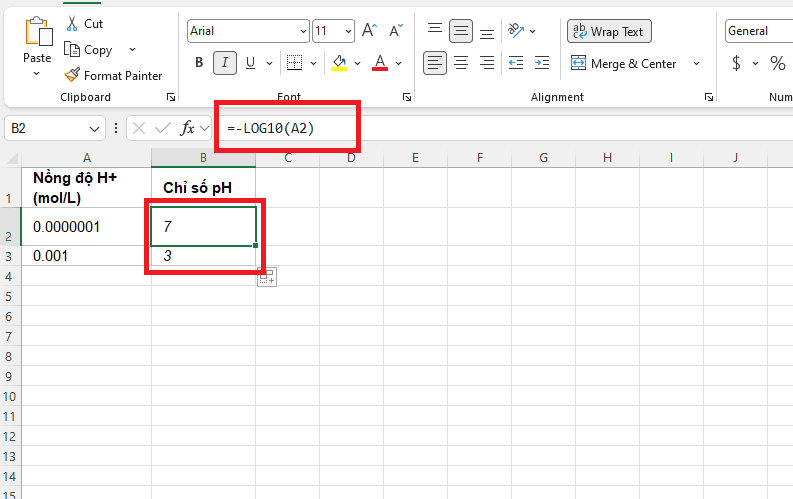Image resolution: width=793 pixels, height=499 pixels.
Task: Open the Paste options arrow
Action: point(36,74)
